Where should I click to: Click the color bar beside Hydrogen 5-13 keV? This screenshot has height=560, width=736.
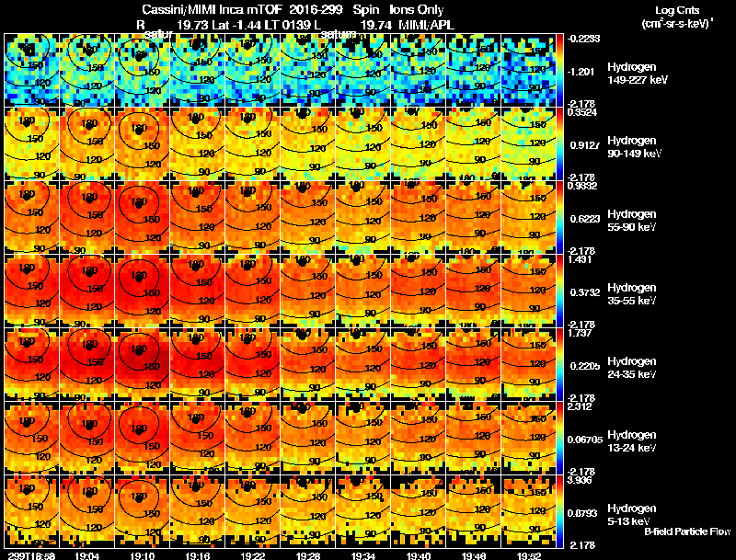pyautogui.click(x=559, y=512)
